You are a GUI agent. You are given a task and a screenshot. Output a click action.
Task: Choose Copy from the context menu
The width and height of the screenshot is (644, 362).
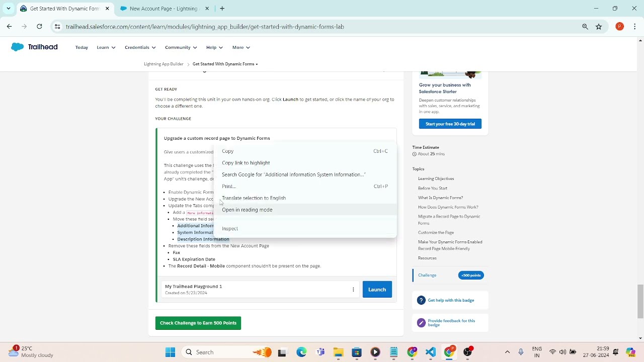[x=305, y=151]
